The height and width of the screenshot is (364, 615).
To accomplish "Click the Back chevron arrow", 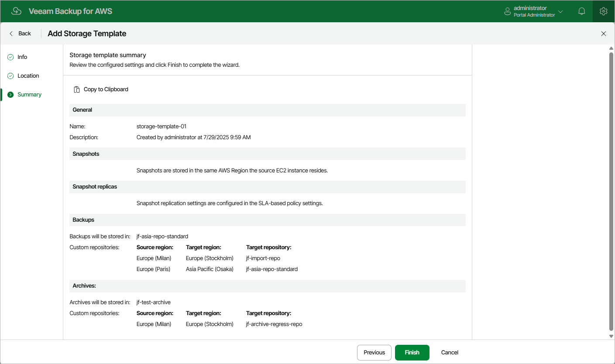I will [x=10, y=33].
